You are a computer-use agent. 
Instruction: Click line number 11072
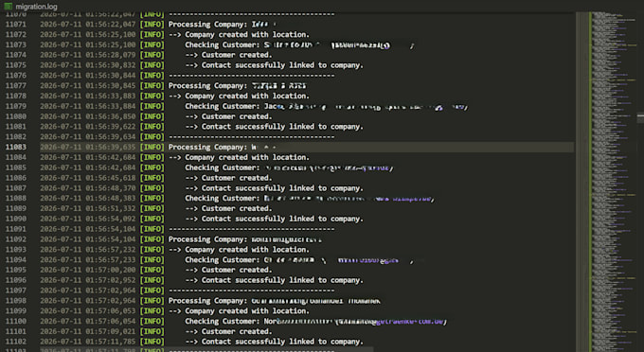coord(15,34)
